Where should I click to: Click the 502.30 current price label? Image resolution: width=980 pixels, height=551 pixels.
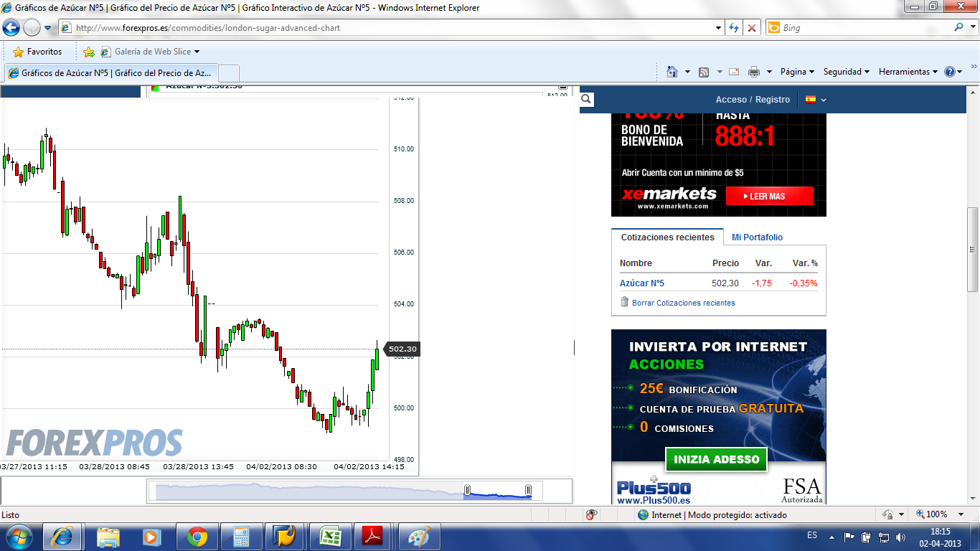click(402, 349)
